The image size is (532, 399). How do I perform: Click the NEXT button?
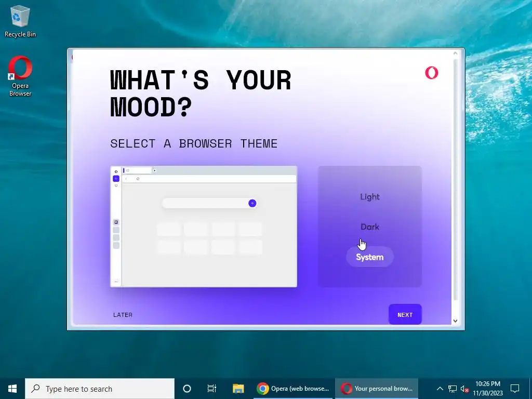tap(405, 314)
